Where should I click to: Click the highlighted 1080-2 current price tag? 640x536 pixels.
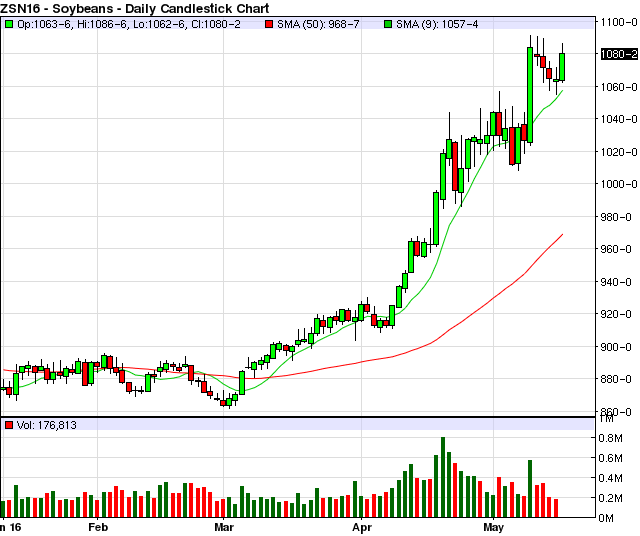[x=619, y=54]
